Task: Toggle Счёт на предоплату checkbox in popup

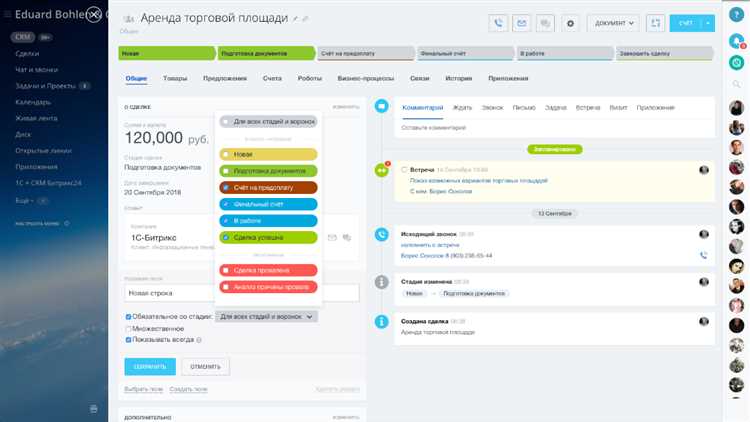Action: 226,188
